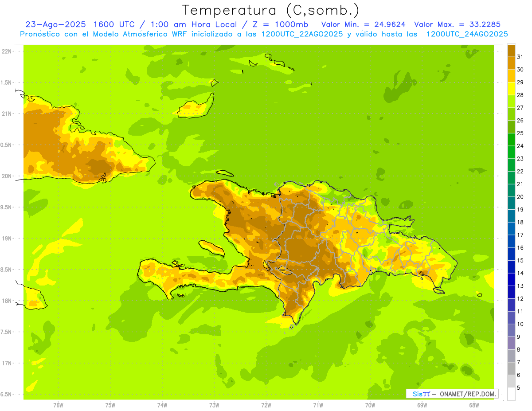Pick the yellow swatch between 28 and 29
Viewport: 532px width, 411px height.
(x=511, y=89)
